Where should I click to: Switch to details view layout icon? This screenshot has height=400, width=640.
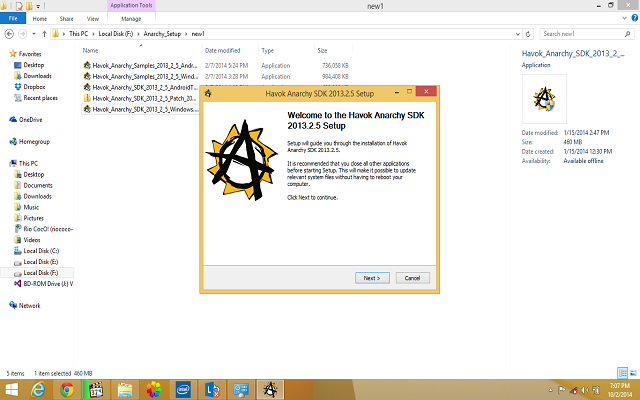(622, 373)
